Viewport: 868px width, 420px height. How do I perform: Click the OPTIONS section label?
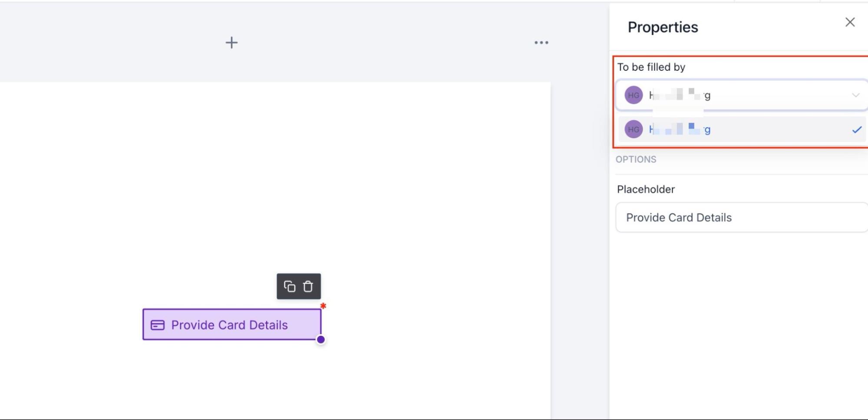coord(636,159)
